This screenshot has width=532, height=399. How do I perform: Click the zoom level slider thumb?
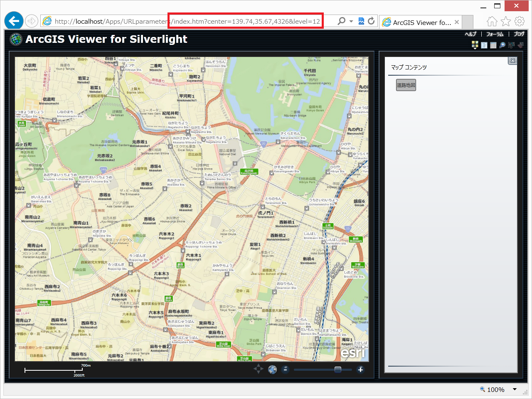tap(338, 369)
